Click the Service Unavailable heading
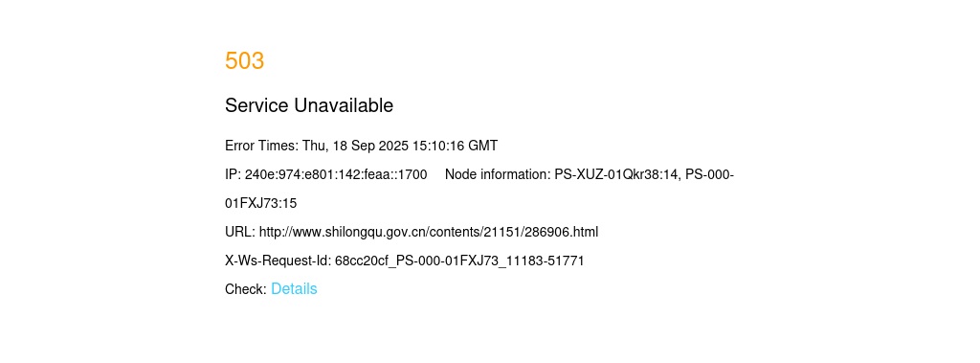This screenshot has width=980, height=363. [x=309, y=105]
